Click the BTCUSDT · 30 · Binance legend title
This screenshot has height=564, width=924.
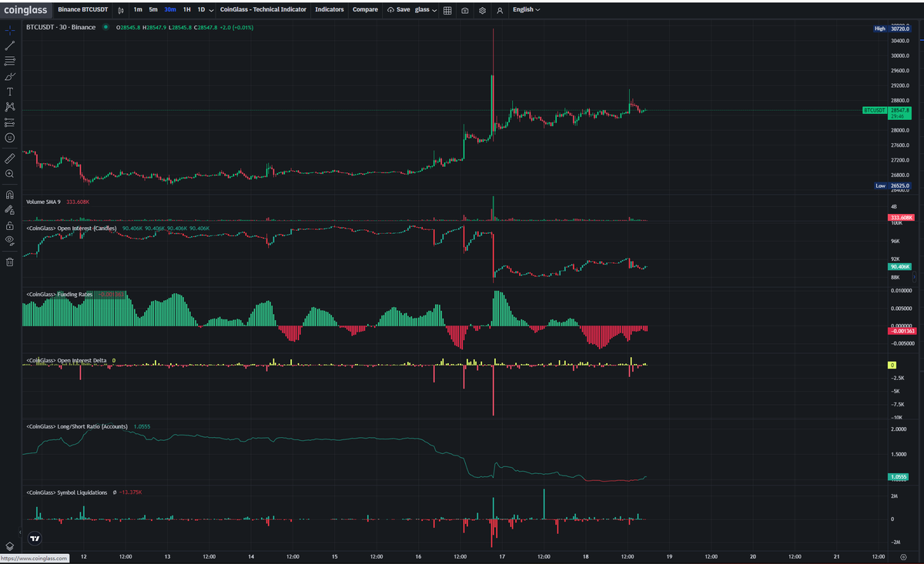(x=61, y=27)
